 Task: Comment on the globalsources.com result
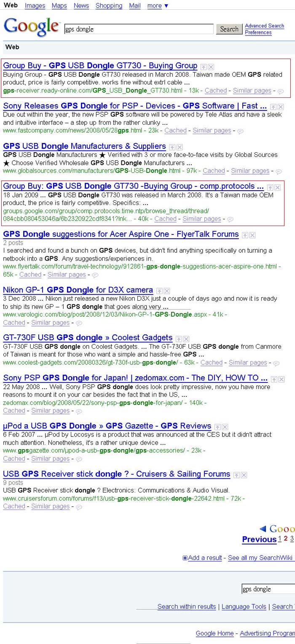279,171
